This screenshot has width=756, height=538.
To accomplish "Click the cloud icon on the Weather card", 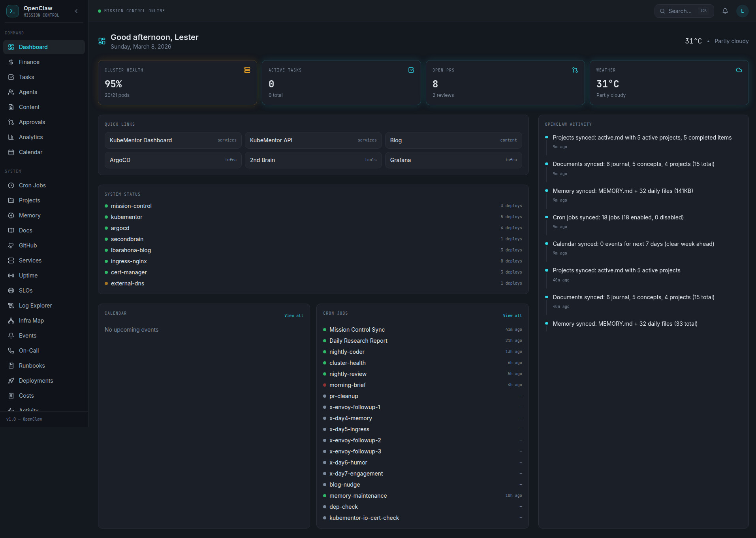I will (x=739, y=70).
